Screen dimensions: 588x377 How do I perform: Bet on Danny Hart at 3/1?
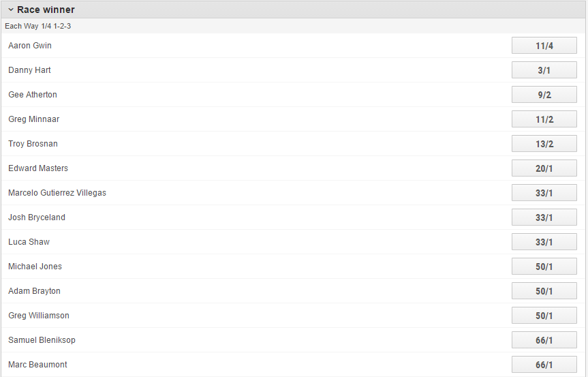click(x=544, y=70)
